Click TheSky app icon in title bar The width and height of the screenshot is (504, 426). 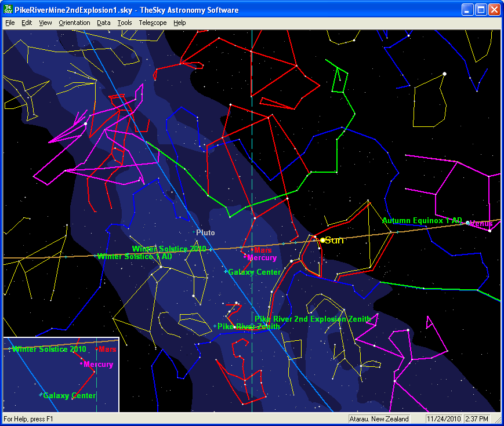8,10
